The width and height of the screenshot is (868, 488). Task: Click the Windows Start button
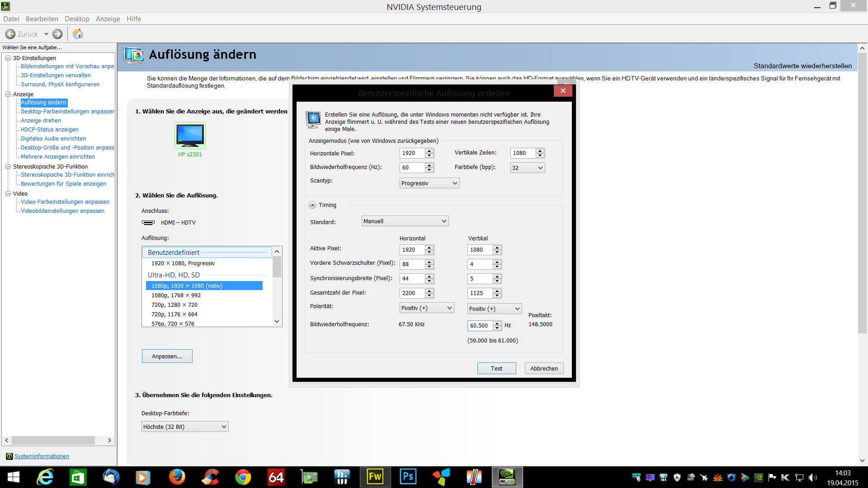coord(14,477)
